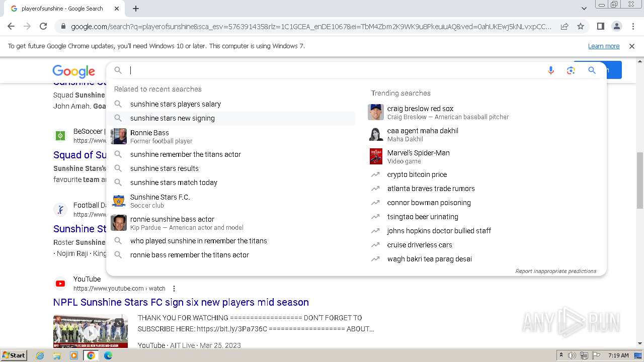644x362 pixels.
Task: Open Windows Media Player from the taskbar
Action: pyautogui.click(x=74, y=355)
